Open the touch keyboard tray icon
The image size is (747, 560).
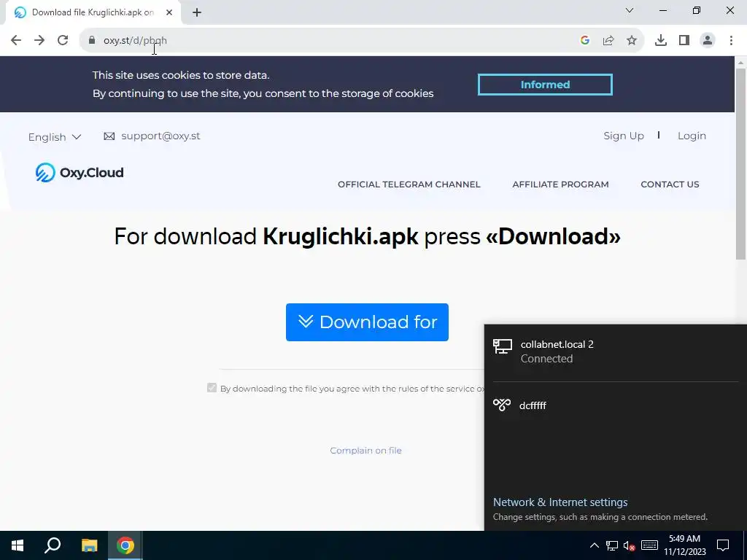[x=649, y=545]
